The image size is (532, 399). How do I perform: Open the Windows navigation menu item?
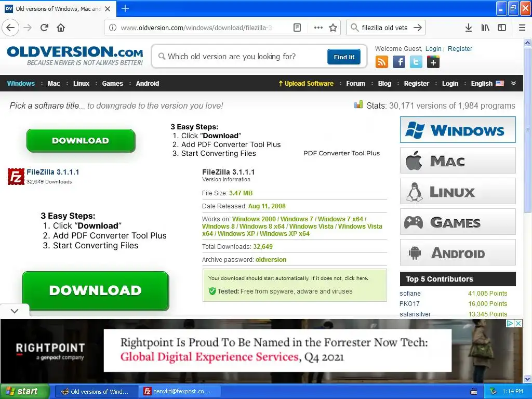[21, 84]
